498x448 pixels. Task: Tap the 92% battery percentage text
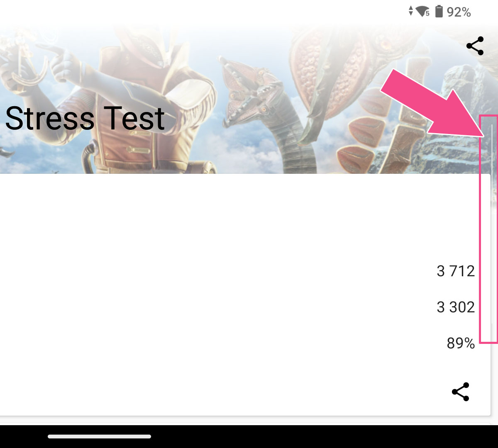tap(459, 12)
